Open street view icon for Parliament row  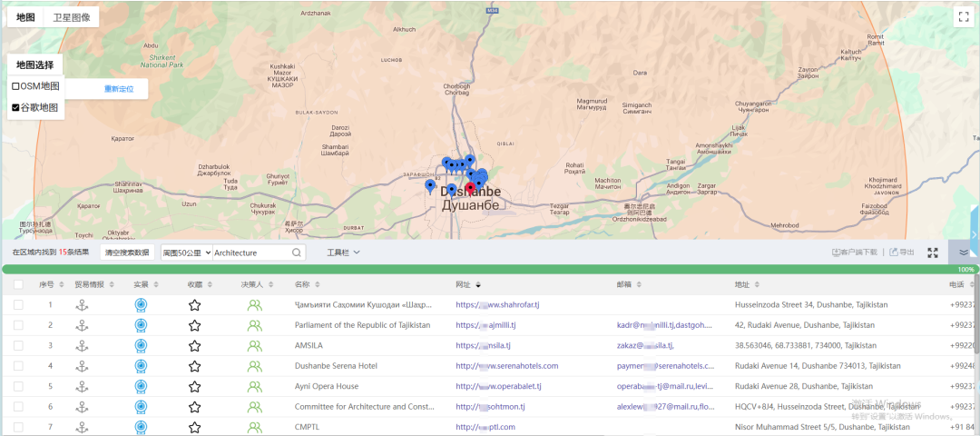tap(142, 325)
